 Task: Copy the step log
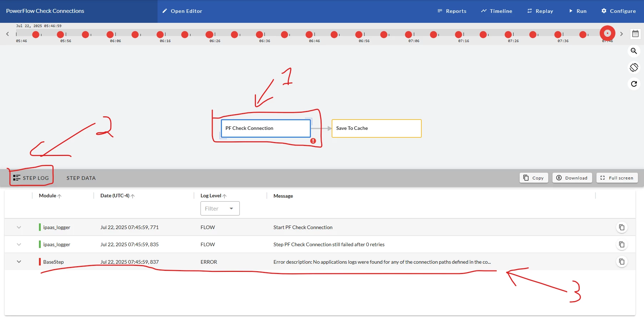pyautogui.click(x=534, y=178)
